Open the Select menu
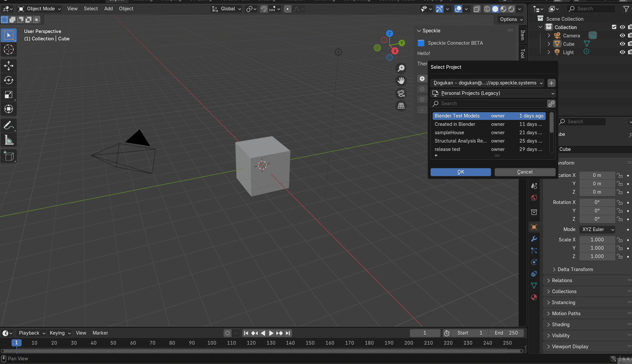Image resolution: width=632 pixels, height=364 pixels. [x=91, y=9]
